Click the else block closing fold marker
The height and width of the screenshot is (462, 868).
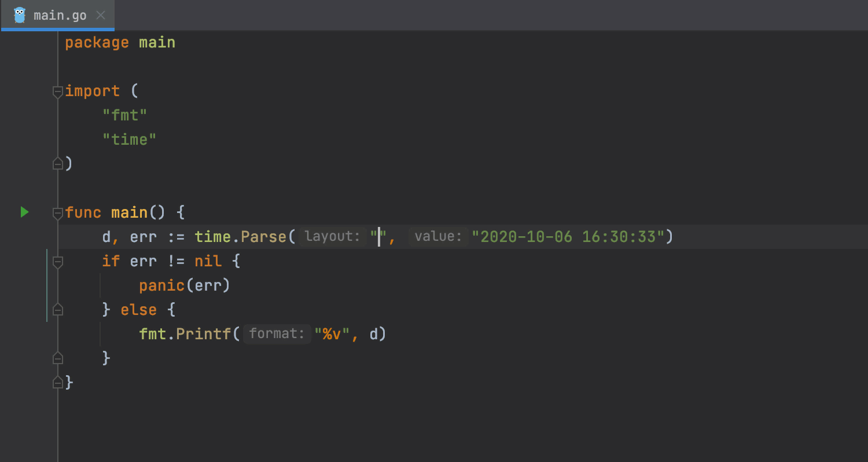(x=57, y=358)
